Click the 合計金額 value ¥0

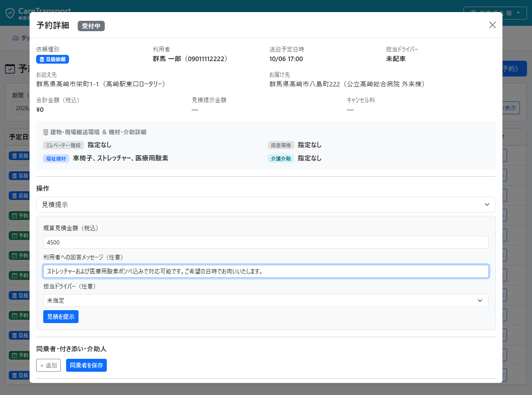click(40, 110)
